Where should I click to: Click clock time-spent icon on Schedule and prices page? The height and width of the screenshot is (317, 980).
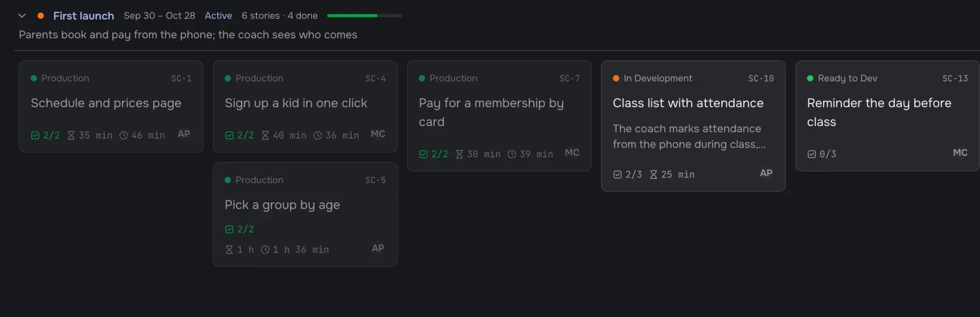click(123, 135)
